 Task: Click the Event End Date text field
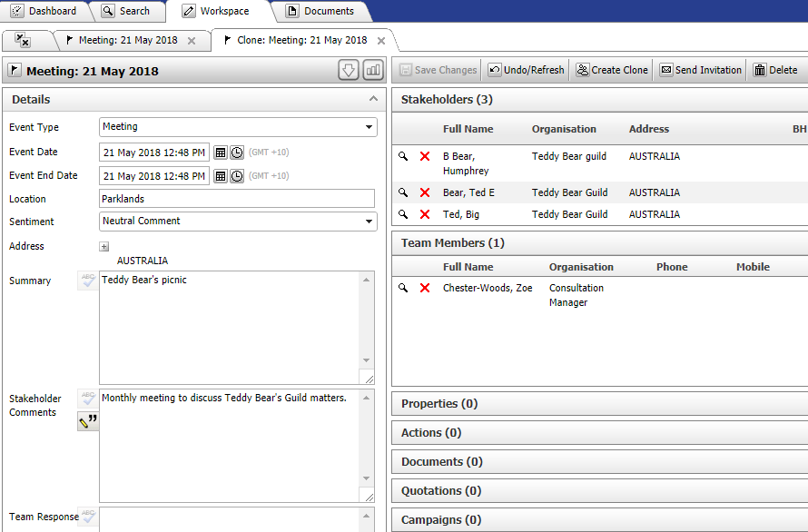point(154,176)
